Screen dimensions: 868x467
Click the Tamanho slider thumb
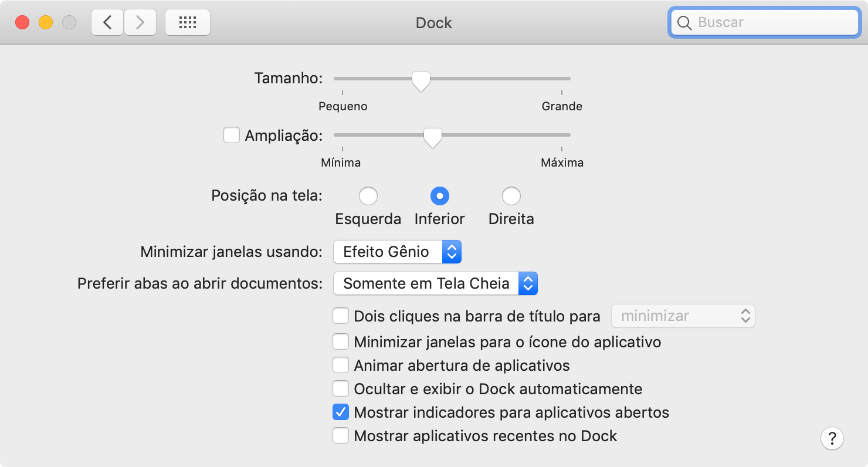pos(421,82)
